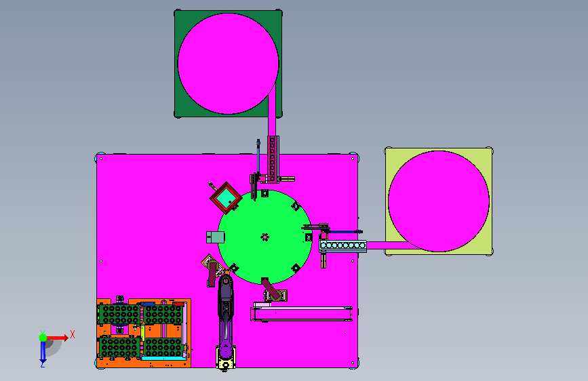
Task: Pick the lower-right part tray on orange plate
Action: click(x=163, y=347)
